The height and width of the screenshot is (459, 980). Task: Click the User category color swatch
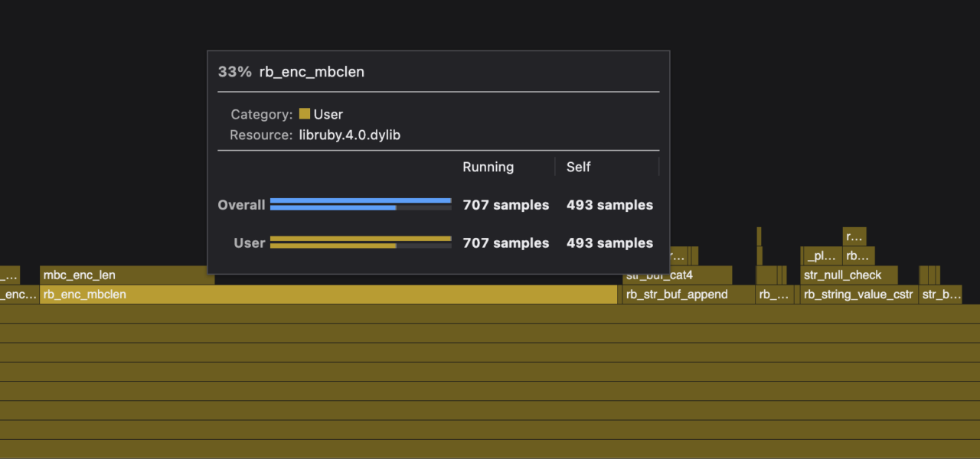coord(305,114)
